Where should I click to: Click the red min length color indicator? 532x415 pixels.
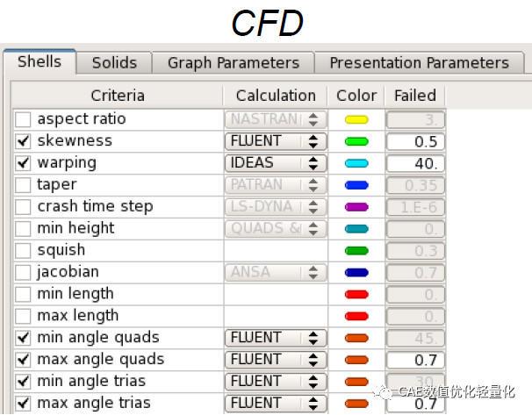coord(356,294)
